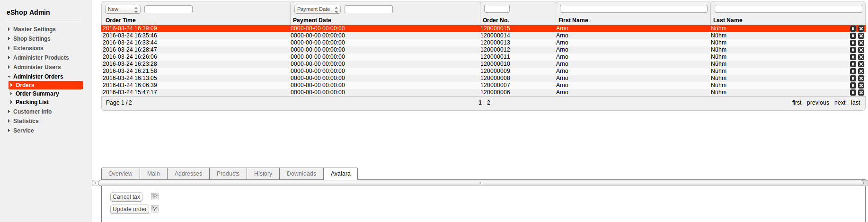The height and width of the screenshot is (222, 868).
Task: Click Cancel tax button
Action: 126,197
